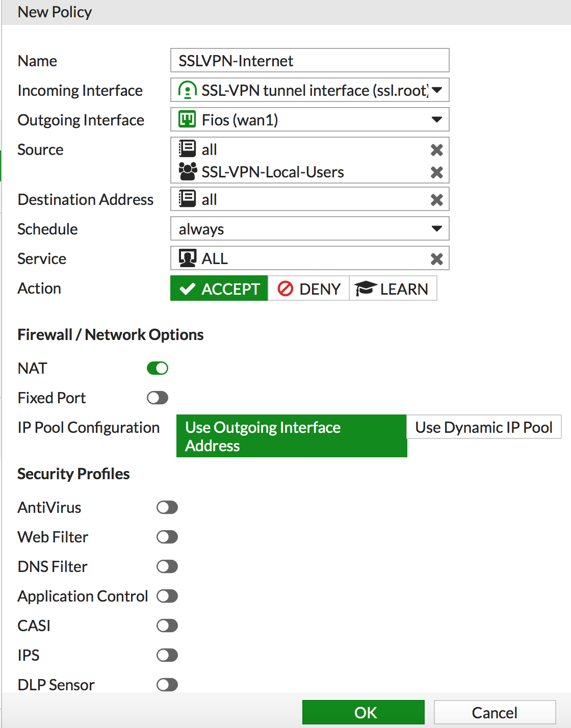The height and width of the screenshot is (728, 571).
Task: Set Action to LEARN
Action: [393, 289]
